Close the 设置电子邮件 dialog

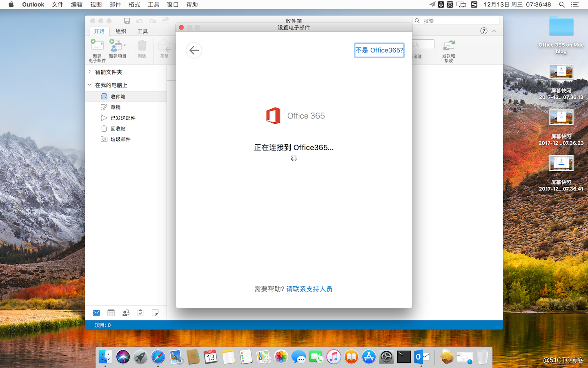coord(181,27)
